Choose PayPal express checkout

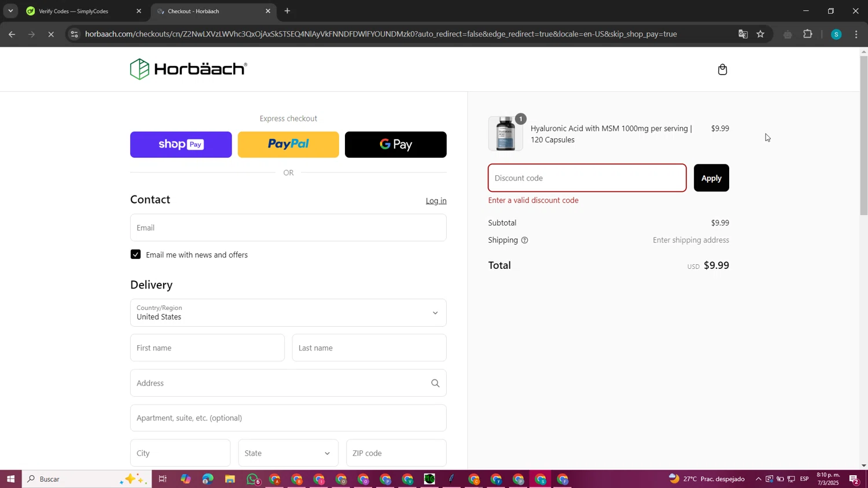click(x=288, y=145)
